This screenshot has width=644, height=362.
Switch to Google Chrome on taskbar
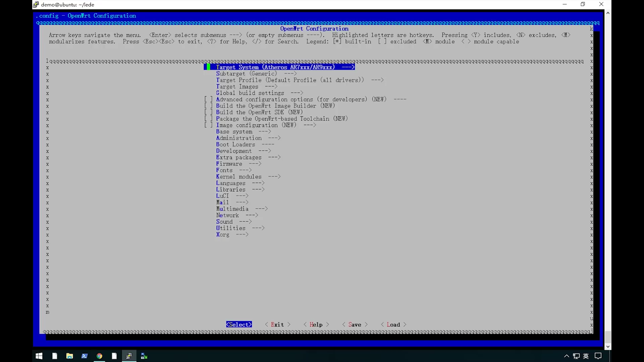pyautogui.click(x=99, y=356)
